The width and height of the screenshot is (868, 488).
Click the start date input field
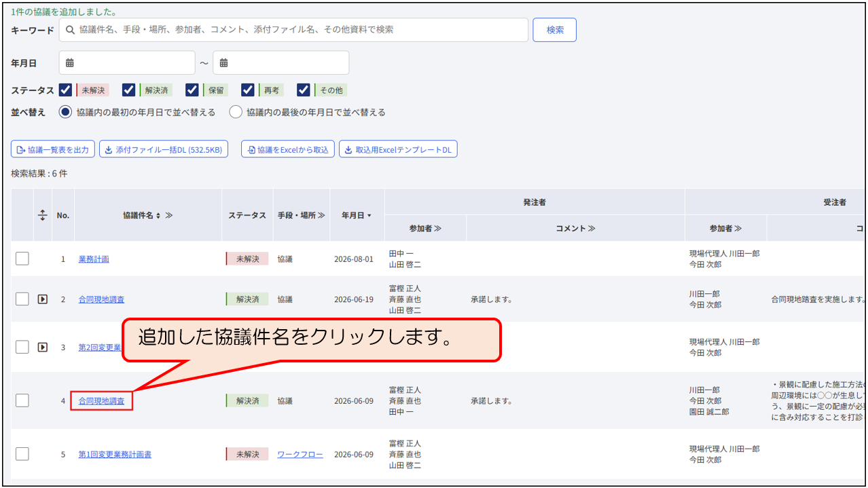click(127, 63)
